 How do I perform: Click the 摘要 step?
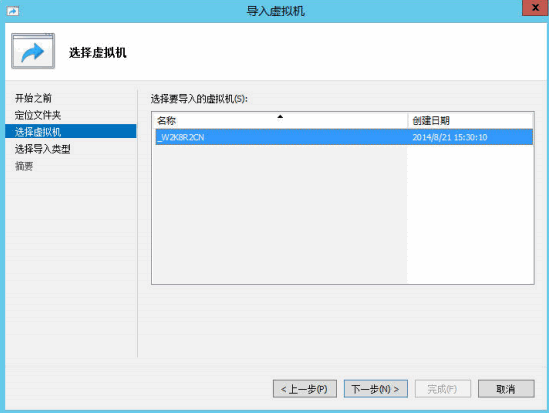24,166
